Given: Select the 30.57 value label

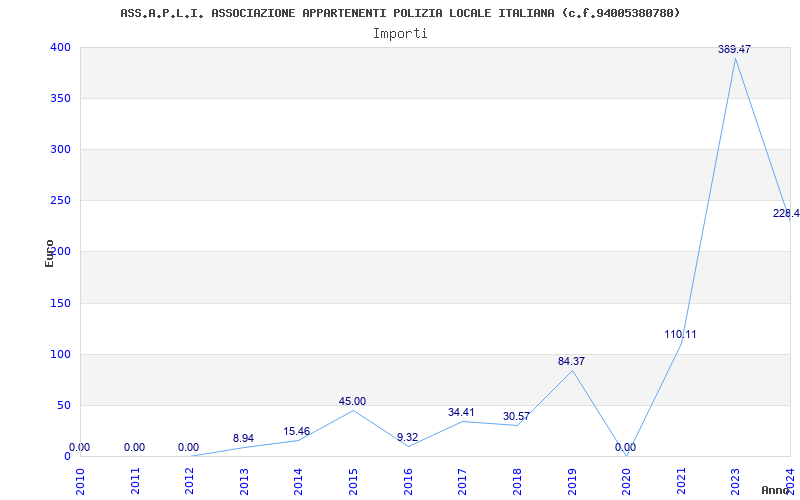Looking at the screenshot, I should click(x=516, y=416).
